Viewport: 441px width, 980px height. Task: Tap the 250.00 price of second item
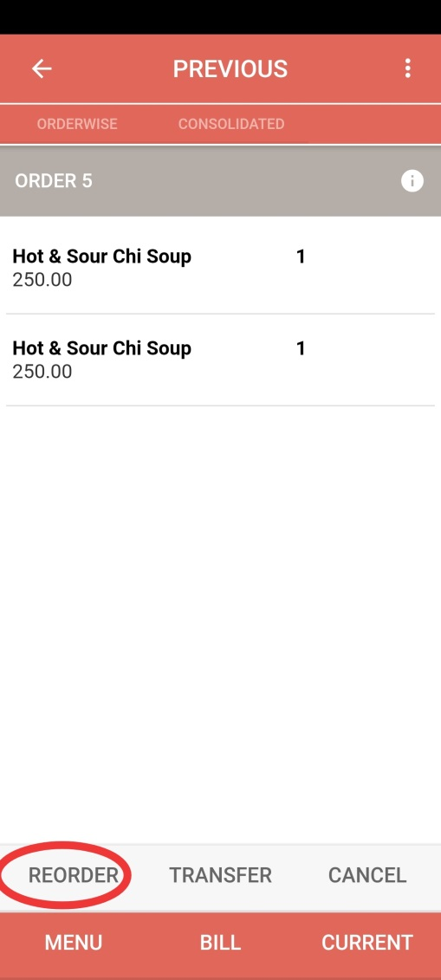pos(42,372)
